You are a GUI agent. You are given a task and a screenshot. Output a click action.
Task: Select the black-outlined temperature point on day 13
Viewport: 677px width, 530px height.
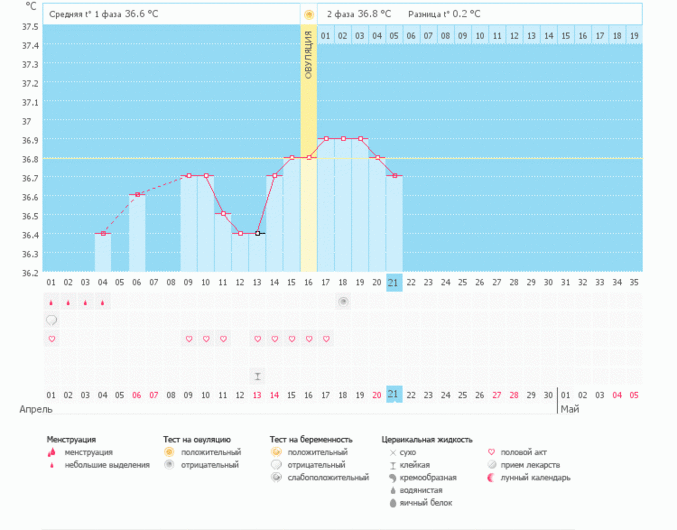coord(257,233)
